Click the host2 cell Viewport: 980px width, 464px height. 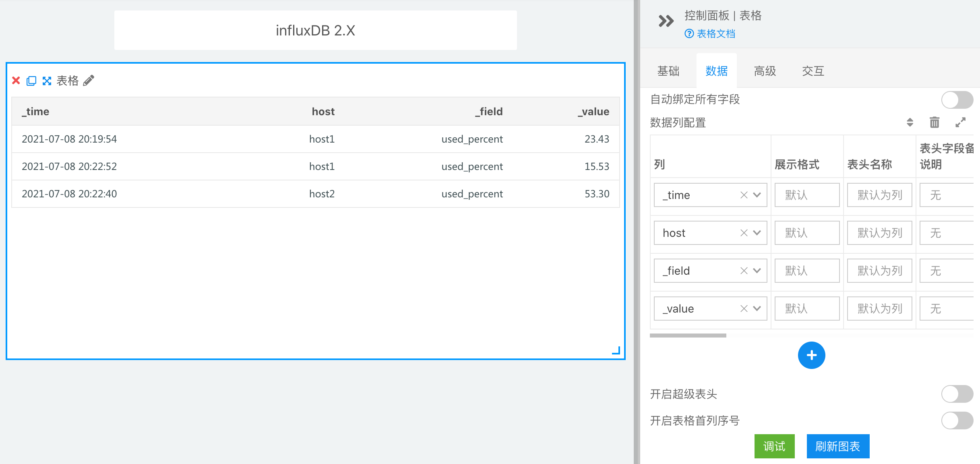click(x=322, y=194)
